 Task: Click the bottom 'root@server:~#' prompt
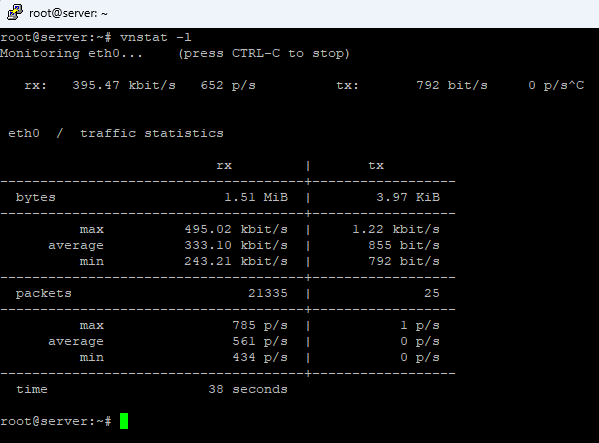(56, 422)
